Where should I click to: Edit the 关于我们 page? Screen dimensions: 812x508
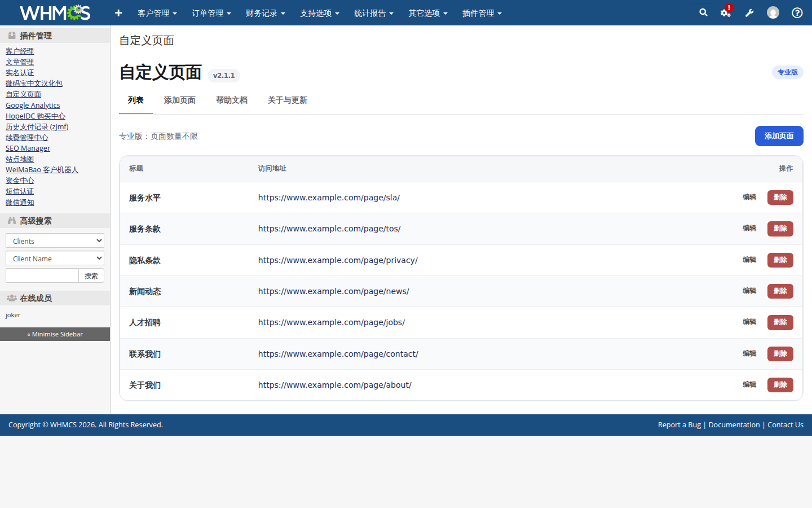coord(749,385)
